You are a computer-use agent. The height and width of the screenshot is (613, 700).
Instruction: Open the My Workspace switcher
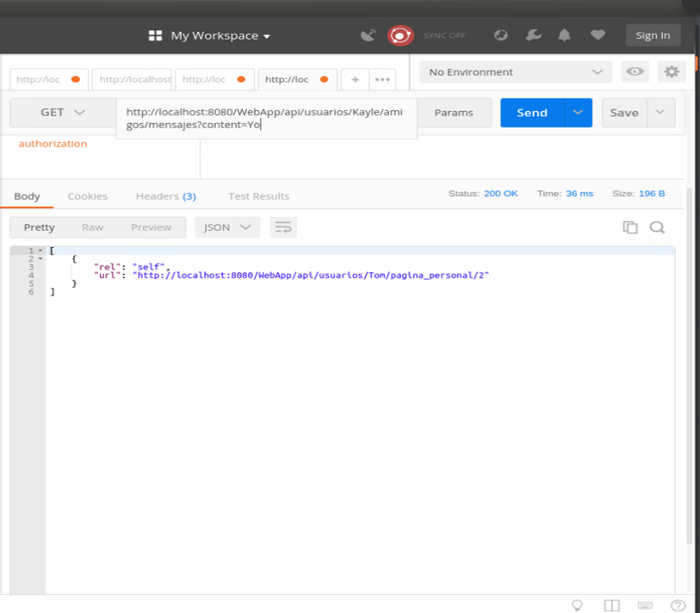(220, 35)
